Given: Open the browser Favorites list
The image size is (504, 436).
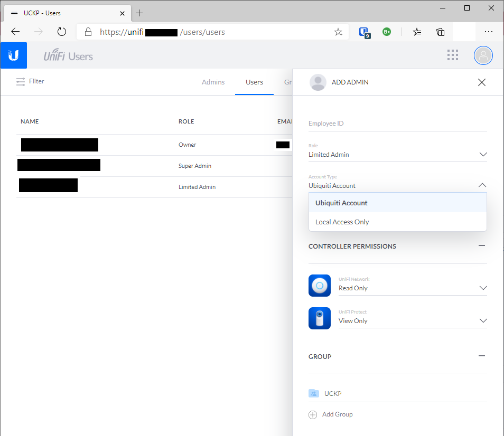Looking at the screenshot, I should 417,32.
